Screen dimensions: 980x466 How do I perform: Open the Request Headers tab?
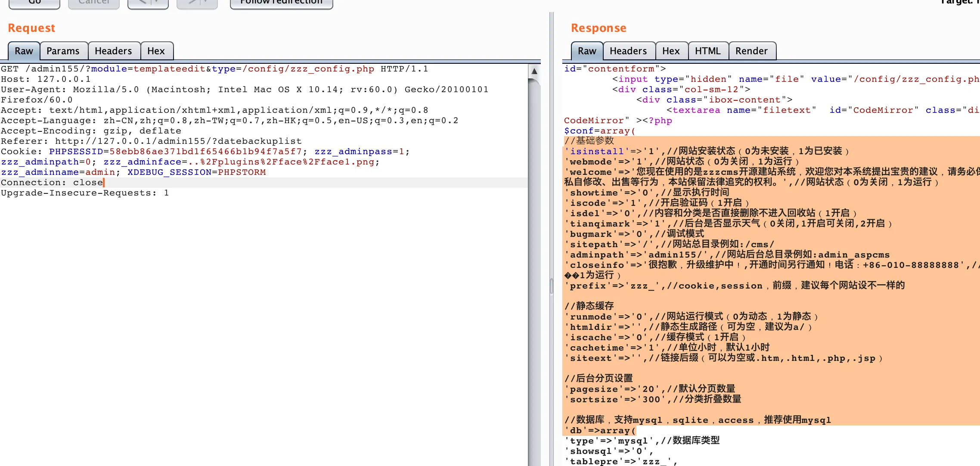pyautogui.click(x=113, y=51)
